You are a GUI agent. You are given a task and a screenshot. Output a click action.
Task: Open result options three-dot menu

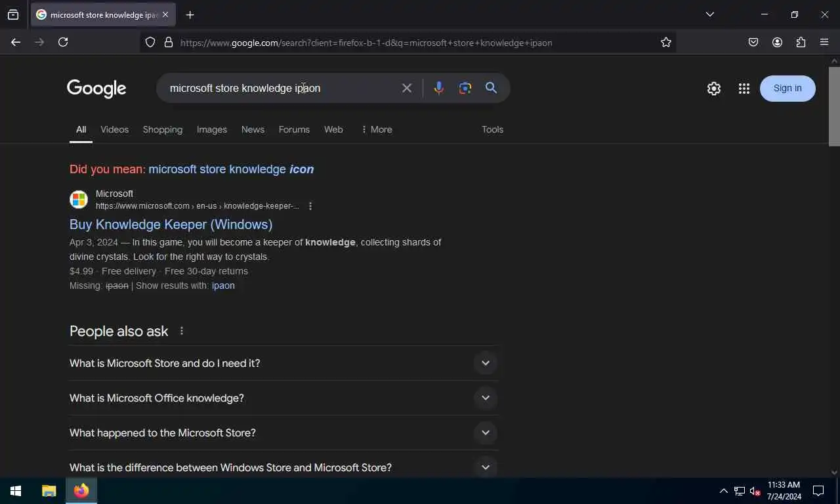tap(310, 206)
